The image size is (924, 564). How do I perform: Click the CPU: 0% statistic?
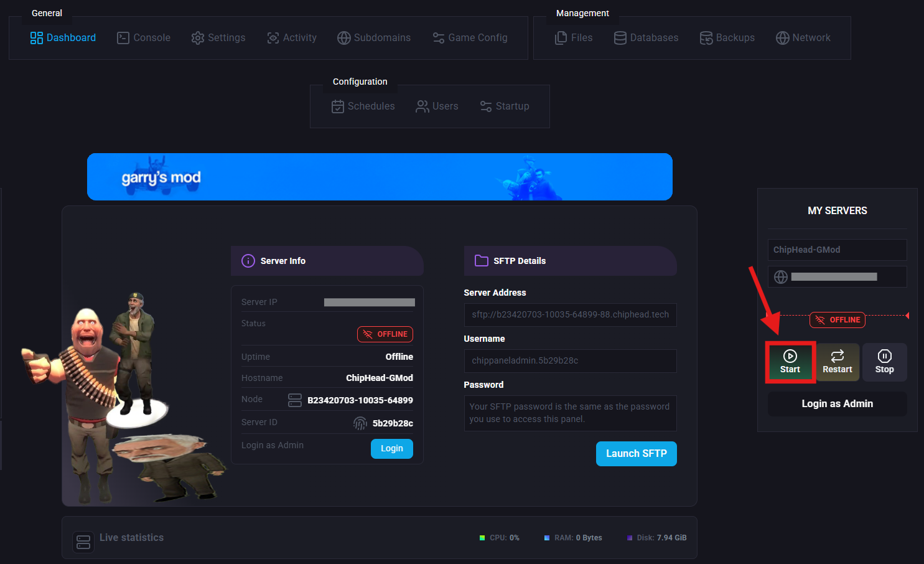(x=500, y=538)
